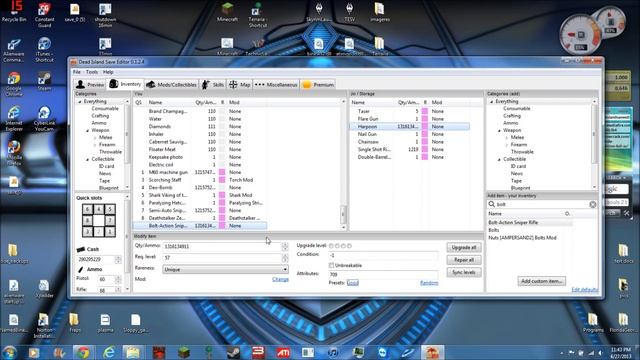Click the Sync levels button
Screen dimensions: 640x360
click(464, 272)
